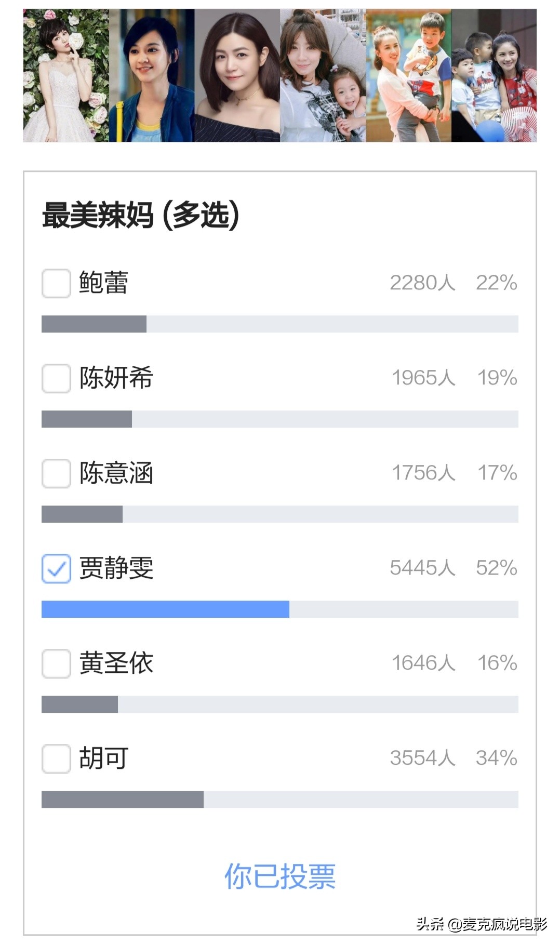The image size is (560, 944).
Task: Open first photo of woman in white dress
Action: pos(66,75)
